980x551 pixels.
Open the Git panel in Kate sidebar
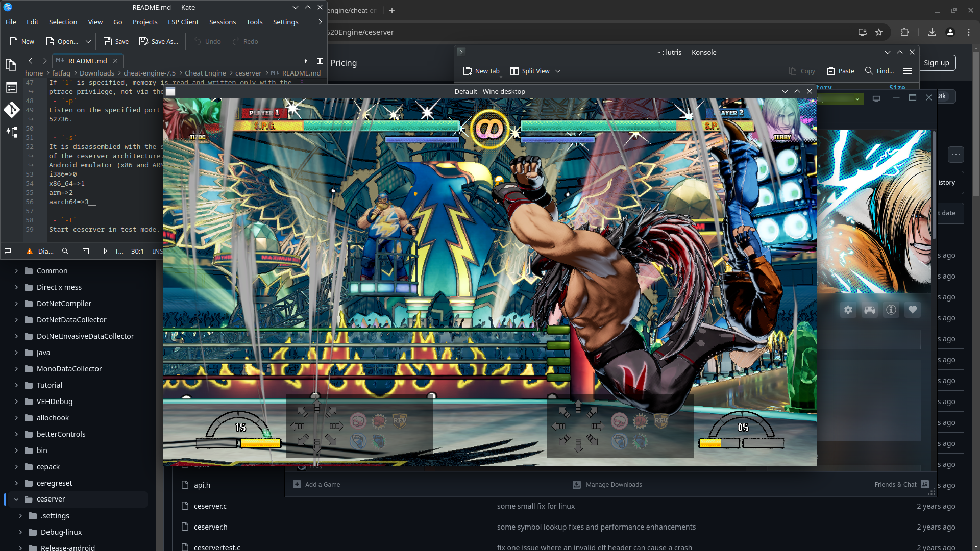pos(11,110)
